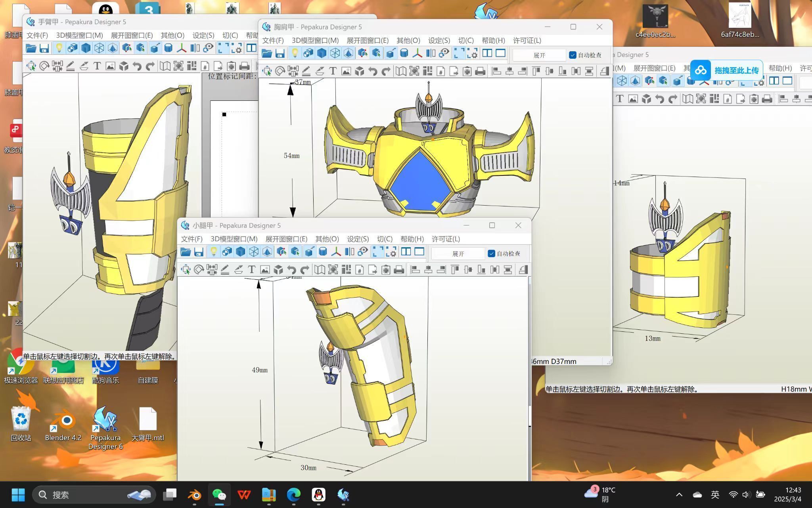Select the c4ee0ec2b... image thumbnail on desktop
This screenshot has width=812, height=508.
tap(655, 21)
